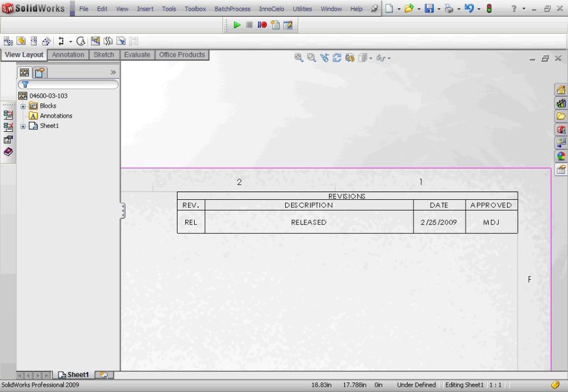Expand the Sheet1 tree node
This screenshot has width=568, height=392.
(x=23, y=126)
